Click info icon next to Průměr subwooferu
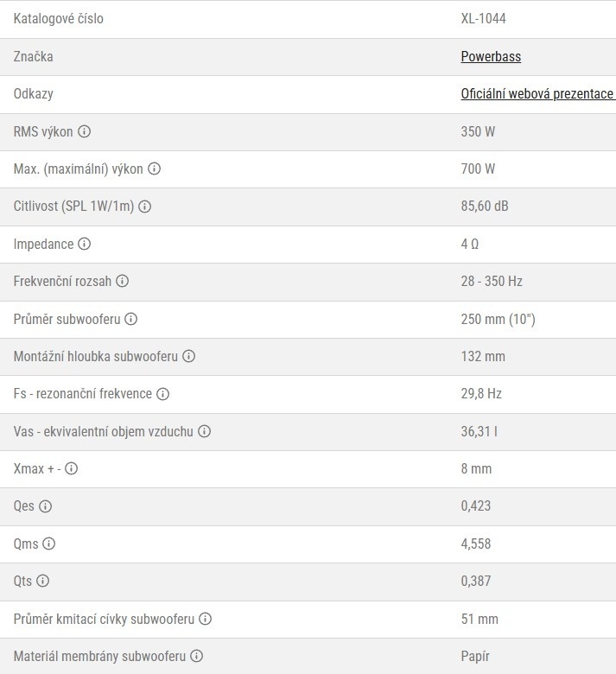 click(x=131, y=319)
